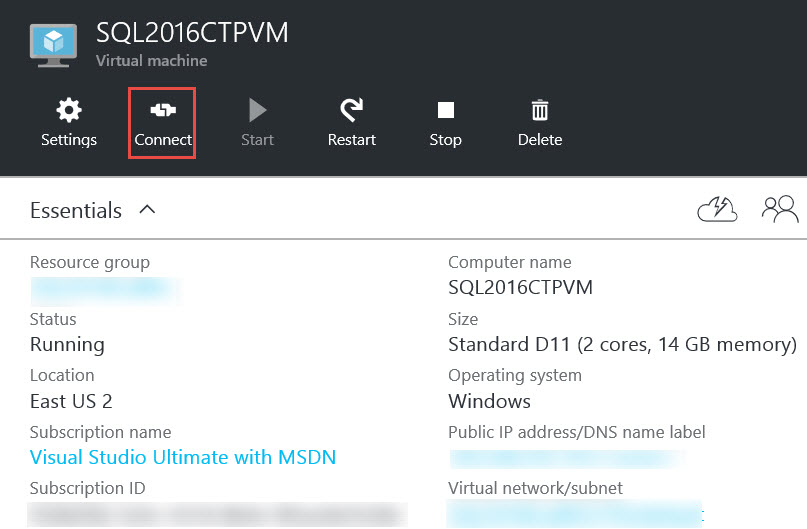807x529 pixels.
Task: Click the virtual machine monitor icon
Action: tap(54, 45)
